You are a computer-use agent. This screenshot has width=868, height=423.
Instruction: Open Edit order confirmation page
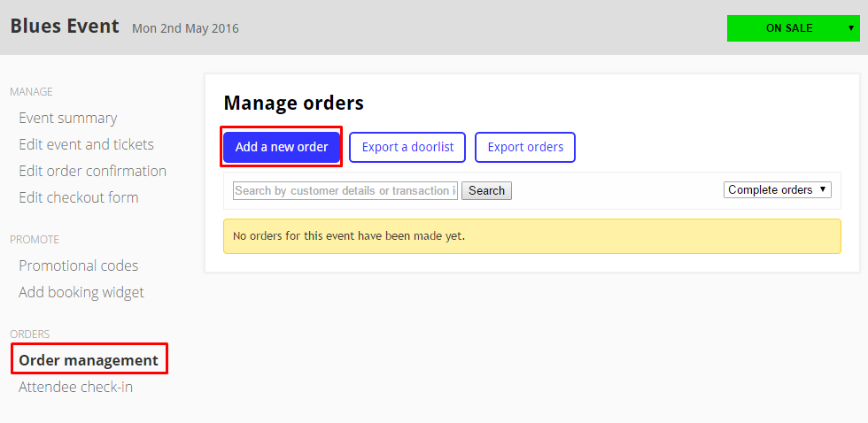[x=92, y=171]
